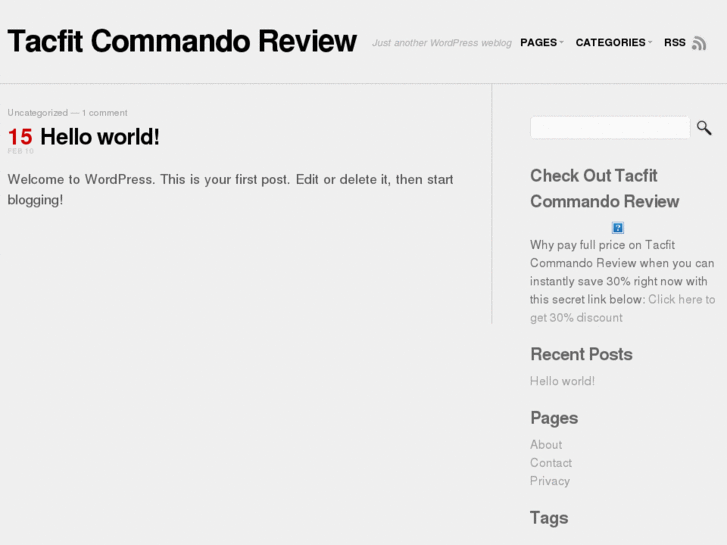Viewport: 727px width, 545px height.
Task: Click the RSS menu link
Action: pyautogui.click(x=675, y=43)
